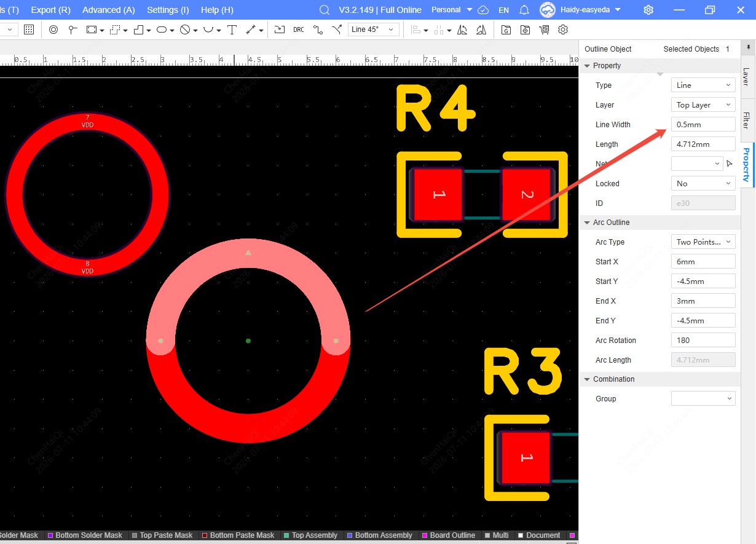
Task: Open the notifications bell
Action: pyautogui.click(x=524, y=10)
